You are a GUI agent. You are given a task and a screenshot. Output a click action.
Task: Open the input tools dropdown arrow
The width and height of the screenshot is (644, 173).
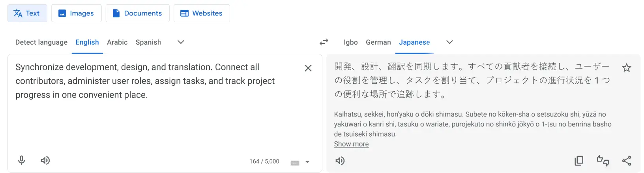coord(307,162)
